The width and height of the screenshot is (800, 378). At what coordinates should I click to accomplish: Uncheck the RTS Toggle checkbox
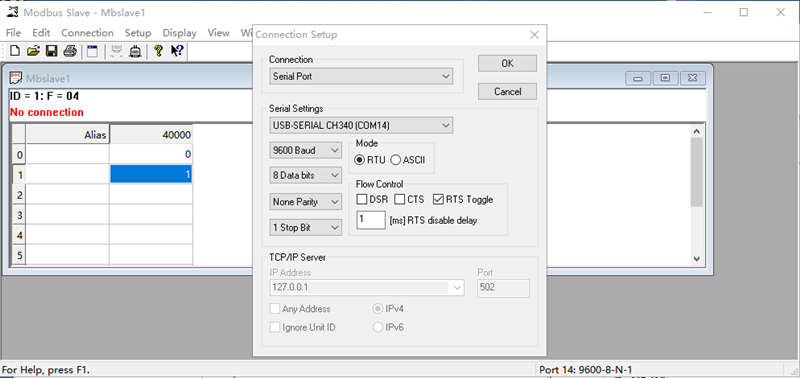click(x=438, y=199)
